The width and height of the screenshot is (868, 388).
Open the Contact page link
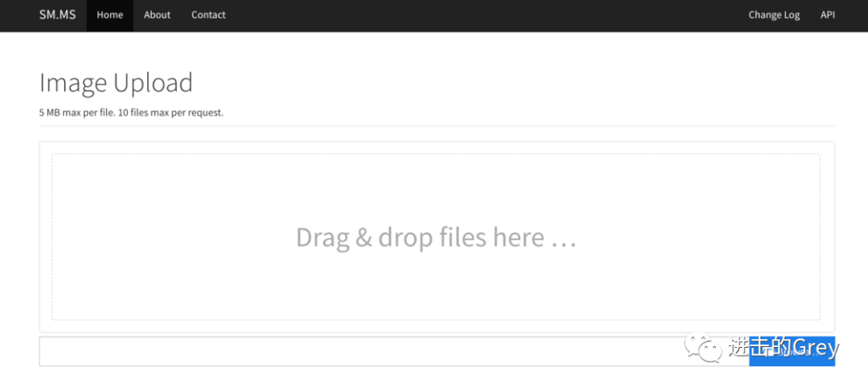(x=208, y=15)
